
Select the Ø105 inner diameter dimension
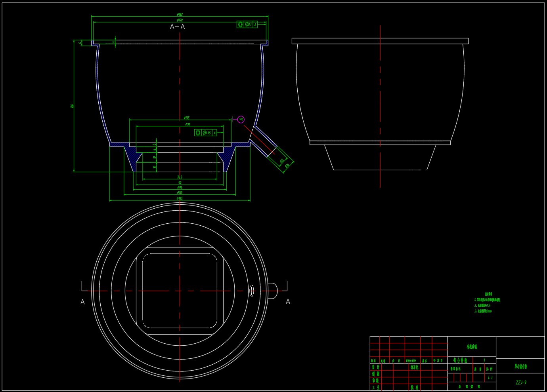[x=186, y=118]
